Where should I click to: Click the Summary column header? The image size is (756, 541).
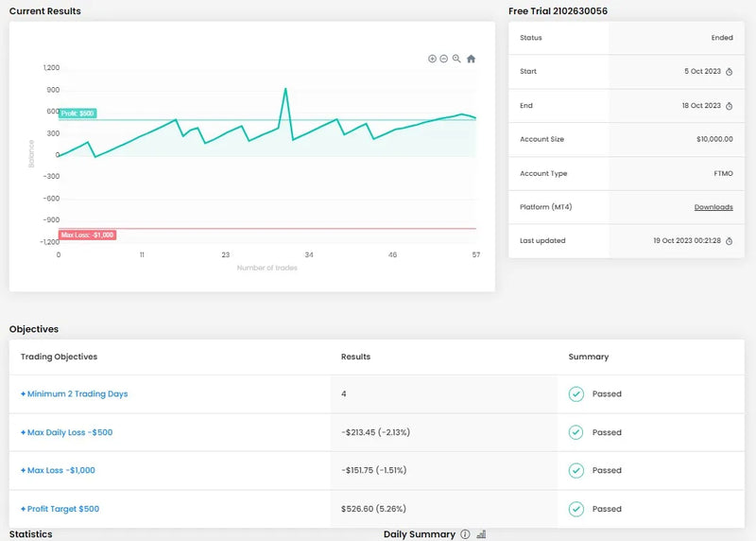click(588, 357)
